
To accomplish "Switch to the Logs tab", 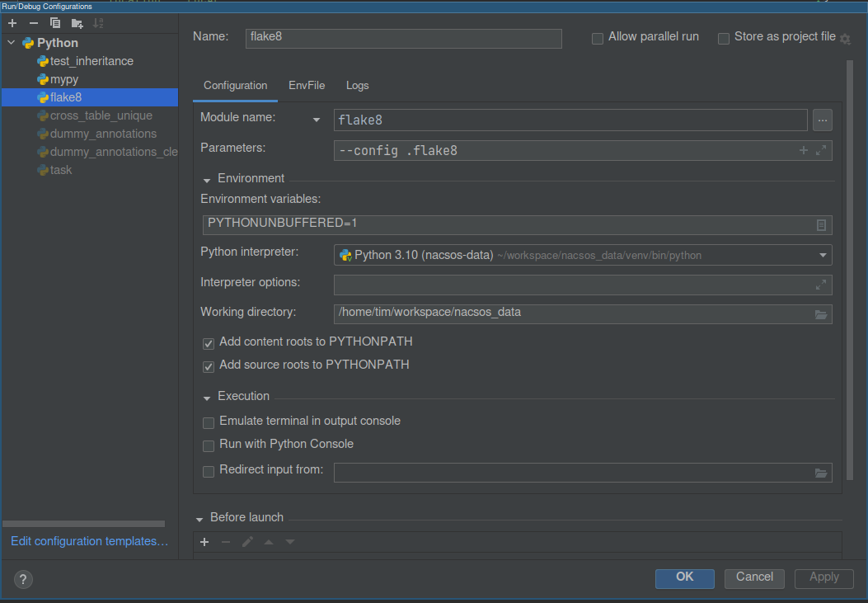I will 358,86.
